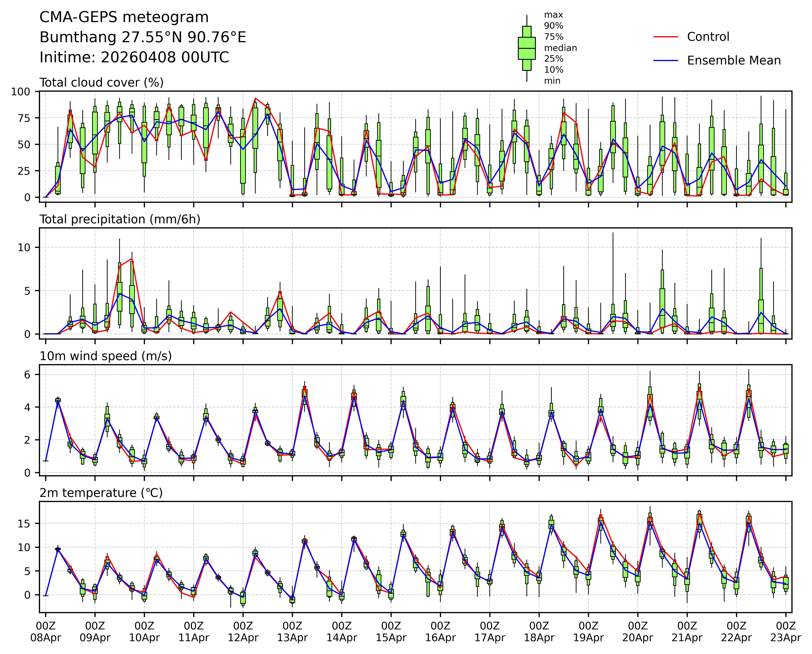The height and width of the screenshot is (654, 812).
Task: Click the 'Bumthang 27.55°N 90.76°E' location text
Action: 143,37
